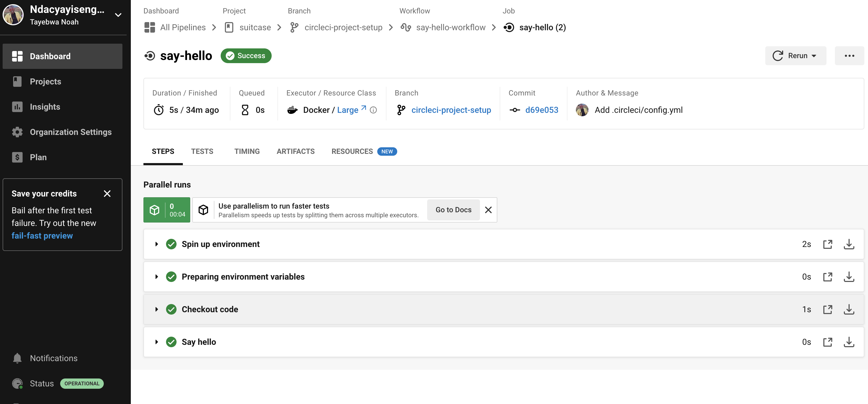
Task: Switch to the RESOURCES tab
Action: click(x=364, y=151)
